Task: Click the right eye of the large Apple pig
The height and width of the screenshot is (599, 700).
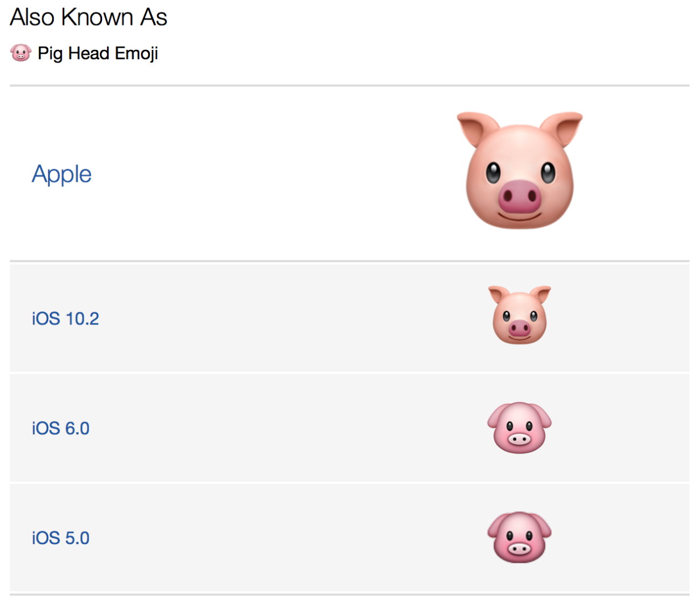Action: pos(547,173)
